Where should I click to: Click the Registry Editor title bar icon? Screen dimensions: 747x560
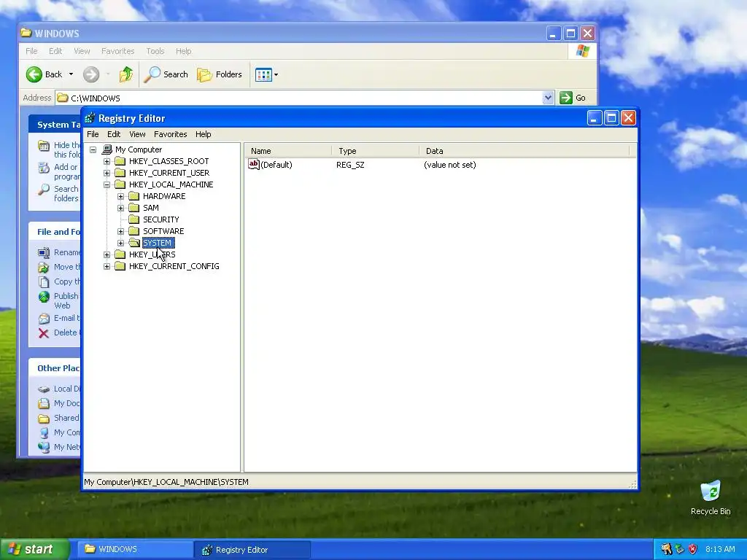(90, 118)
